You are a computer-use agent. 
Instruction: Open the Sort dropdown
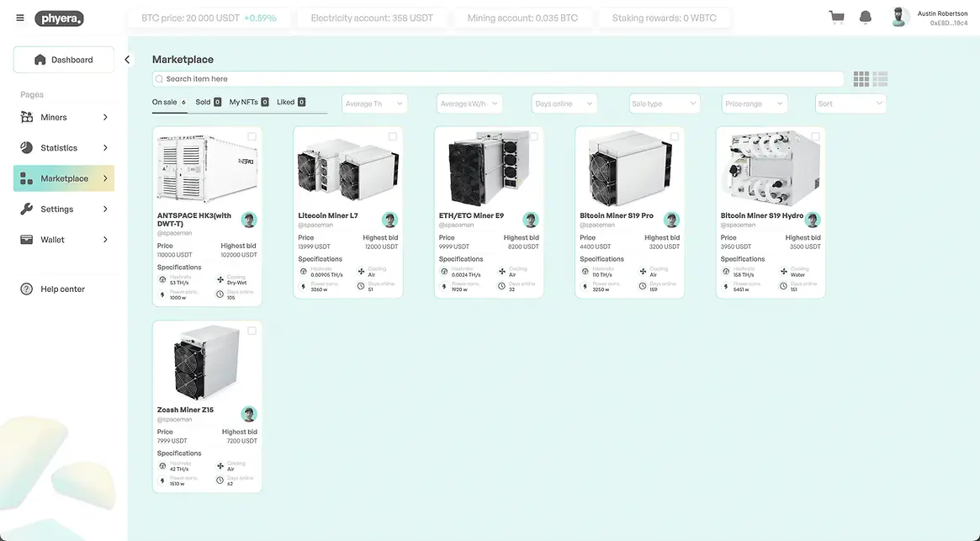(850, 103)
